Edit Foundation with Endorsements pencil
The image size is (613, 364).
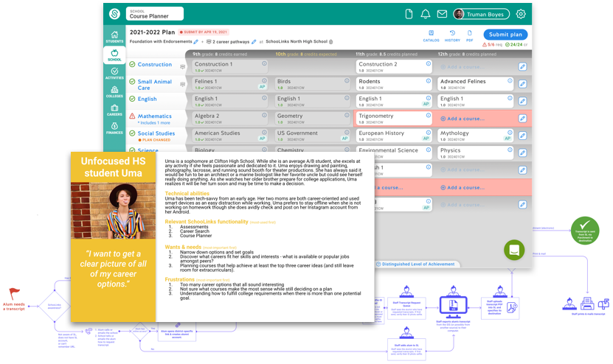(196, 41)
